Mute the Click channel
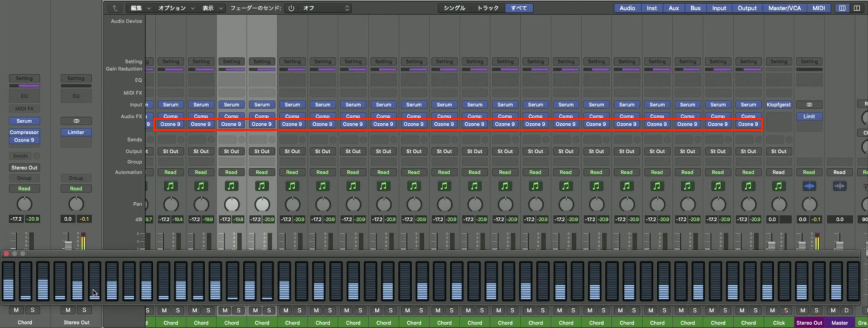868x328 pixels. [772, 310]
